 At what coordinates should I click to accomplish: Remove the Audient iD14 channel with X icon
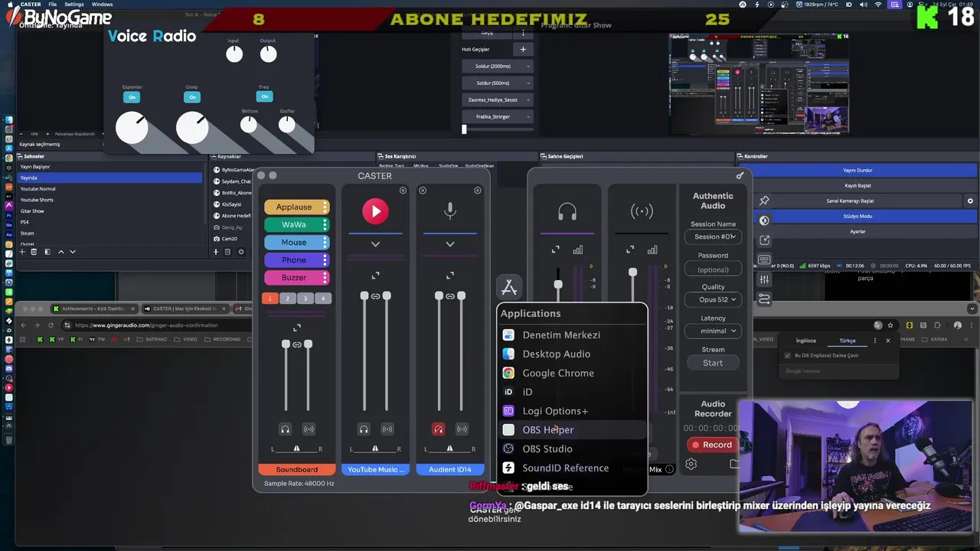(x=423, y=190)
